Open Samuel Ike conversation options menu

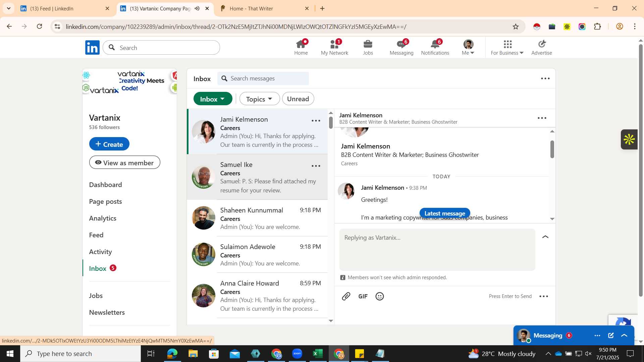point(316,166)
